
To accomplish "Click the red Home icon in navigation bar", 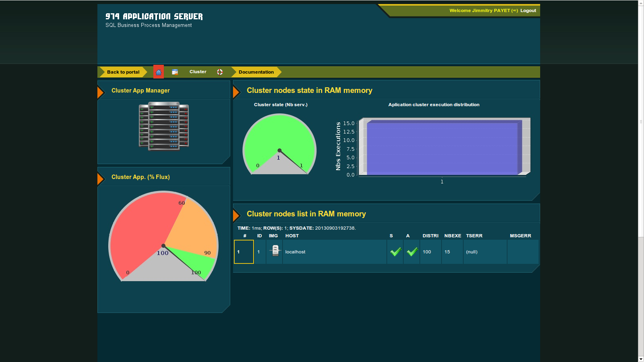I will (159, 72).
